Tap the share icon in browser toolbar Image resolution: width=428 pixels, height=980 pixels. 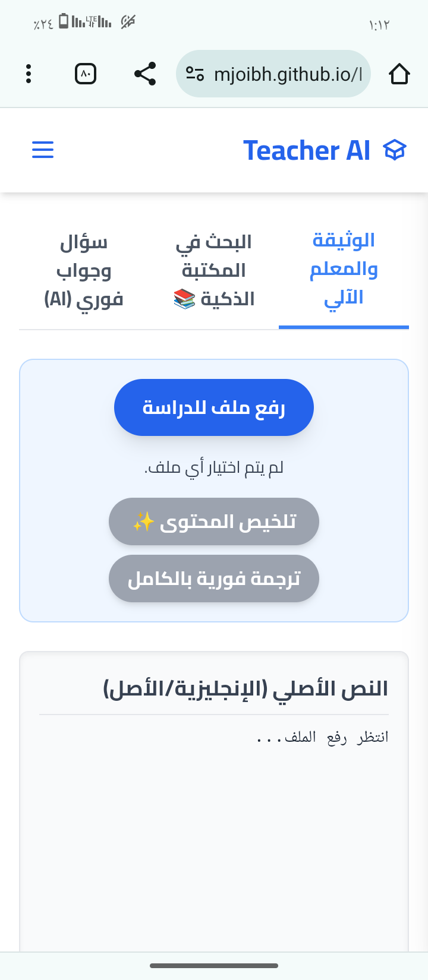coord(145,74)
